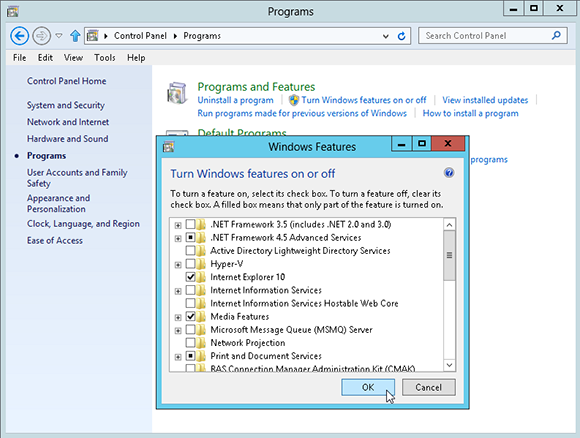This screenshot has width=580, height=438.
Task: Open Appearance and Personalization
Action: [58, 203]
